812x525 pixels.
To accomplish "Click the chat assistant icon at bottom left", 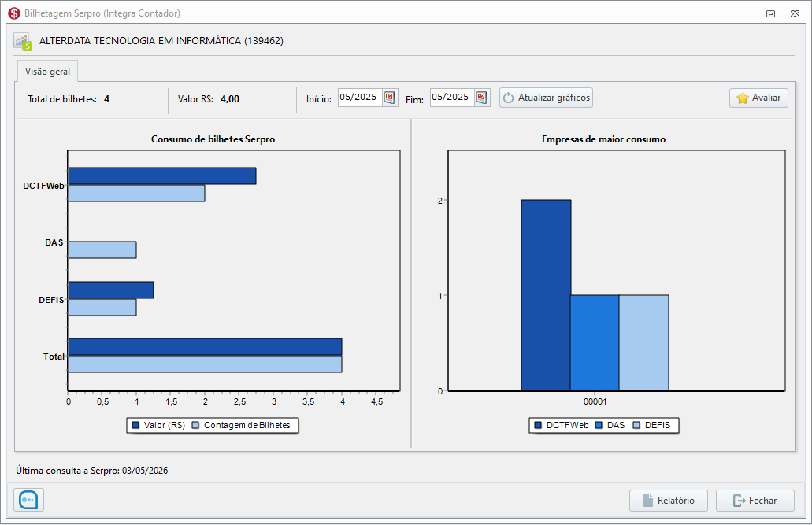I will [x=29, y=501].
